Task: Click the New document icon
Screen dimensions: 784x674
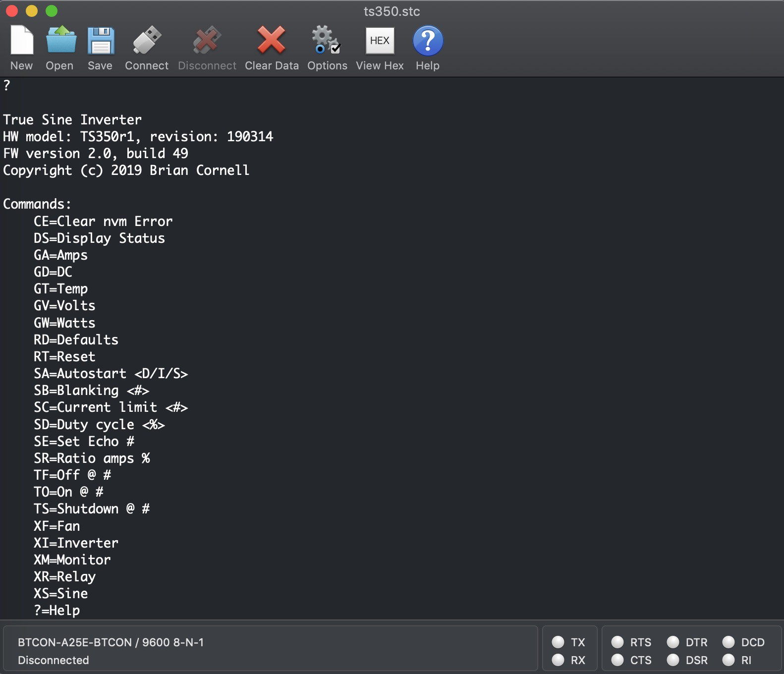Action: pyautogui.click(x=22, y=40)
